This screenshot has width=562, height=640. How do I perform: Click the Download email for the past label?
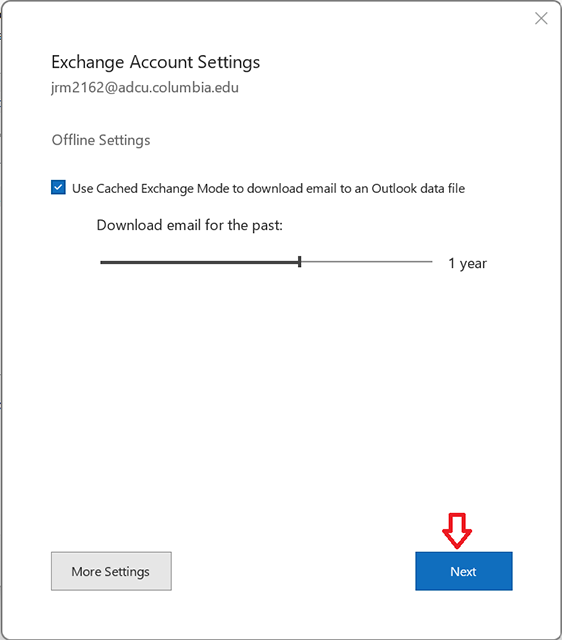pos(190,225)
